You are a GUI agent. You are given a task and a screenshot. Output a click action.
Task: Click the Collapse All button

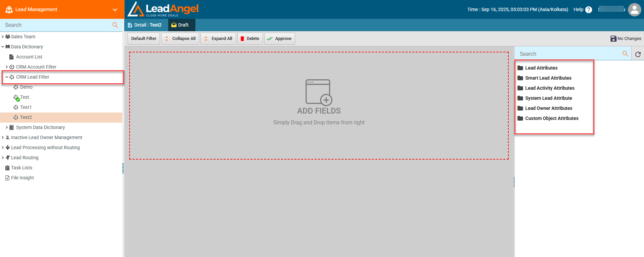pyautogui.click(x=180, y=39)
